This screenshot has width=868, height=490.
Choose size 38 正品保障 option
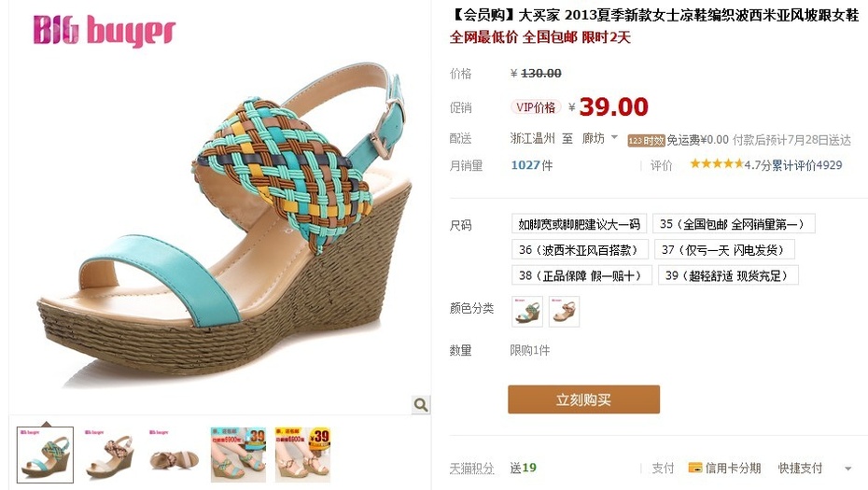pos(581,275)
